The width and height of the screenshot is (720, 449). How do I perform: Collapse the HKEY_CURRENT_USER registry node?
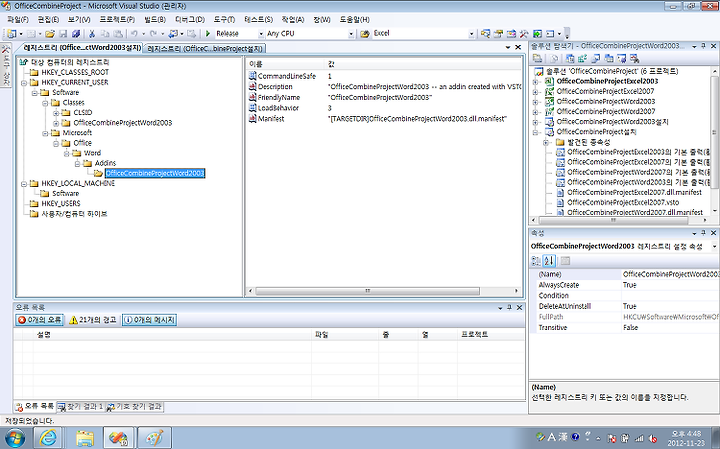pyautogui.click(x=24, y=83)
